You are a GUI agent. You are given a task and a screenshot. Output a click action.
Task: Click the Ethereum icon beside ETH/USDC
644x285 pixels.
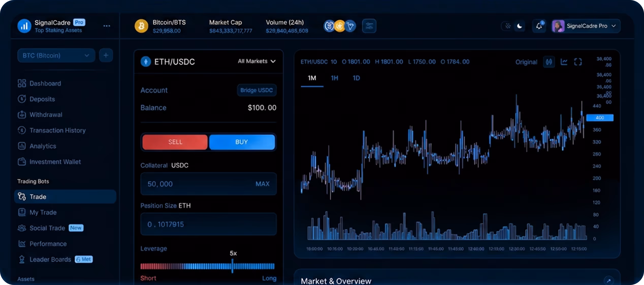point(146,61)
